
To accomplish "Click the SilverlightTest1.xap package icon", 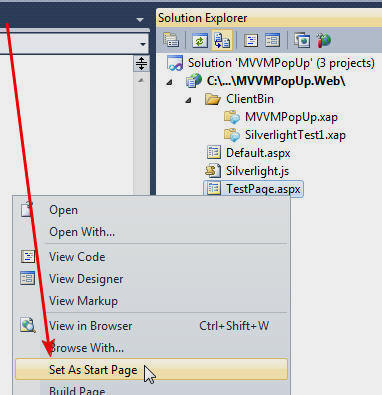I will [x=232, y=135].
